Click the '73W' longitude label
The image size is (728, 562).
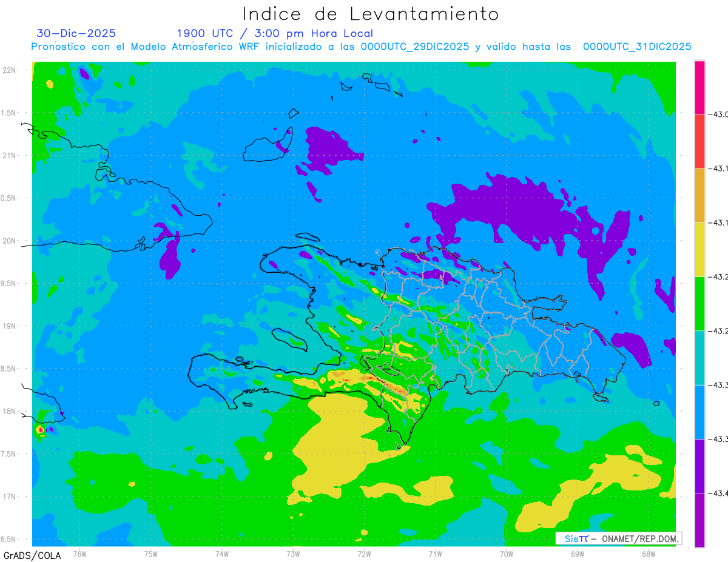(x=293, y=554)
